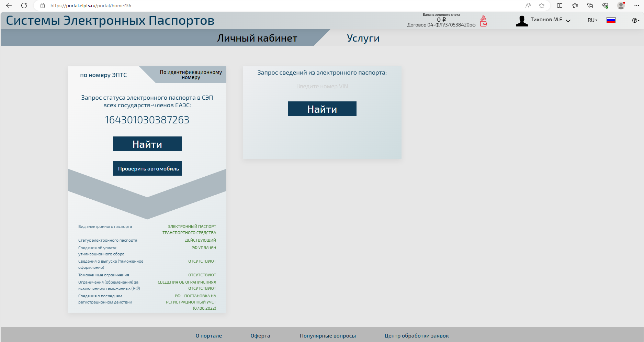Viewport: 644px width, 342px height.
Task: Open Центр обработки заявок link
Action: pyautogui.click(x=417, y=336)
